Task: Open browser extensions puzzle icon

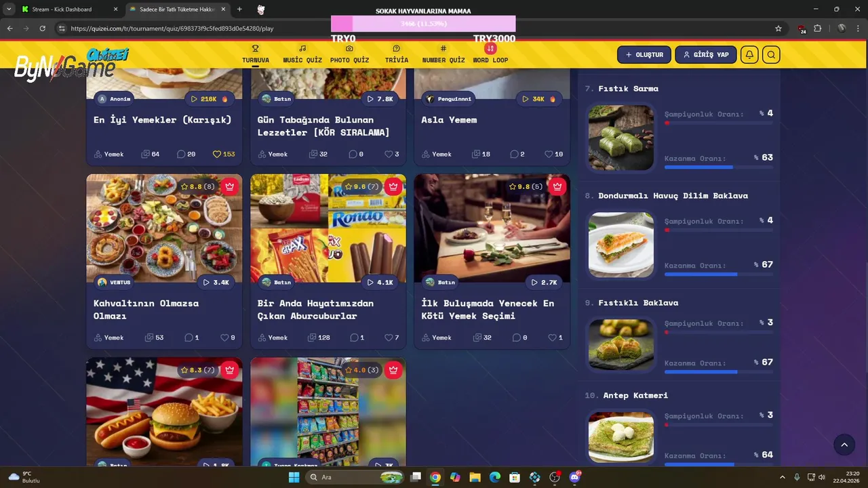Action: tap(817, 28)
